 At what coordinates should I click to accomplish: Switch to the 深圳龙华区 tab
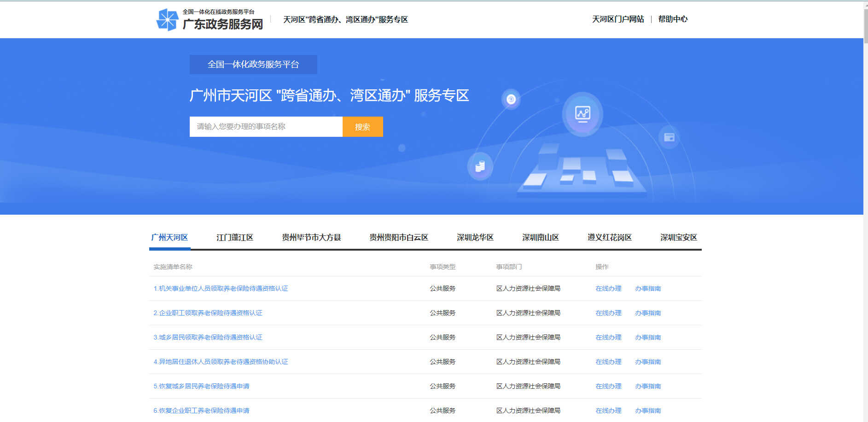coord(475,238)
